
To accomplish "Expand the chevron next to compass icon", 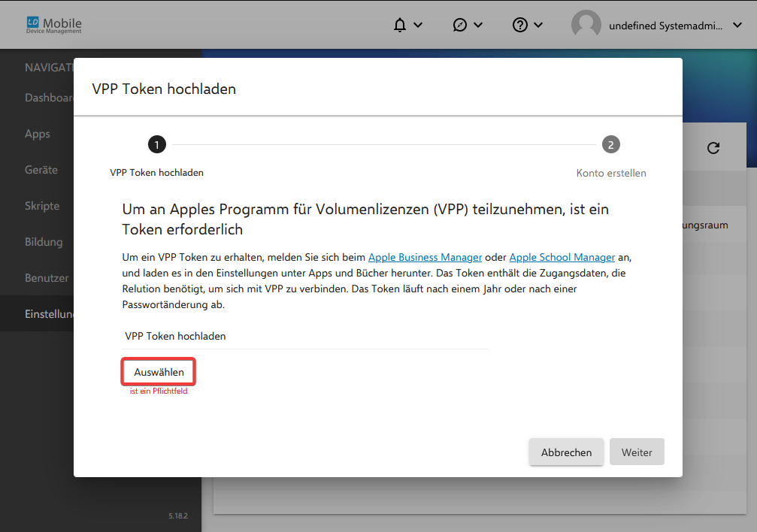I will click(x=478, y=25).
